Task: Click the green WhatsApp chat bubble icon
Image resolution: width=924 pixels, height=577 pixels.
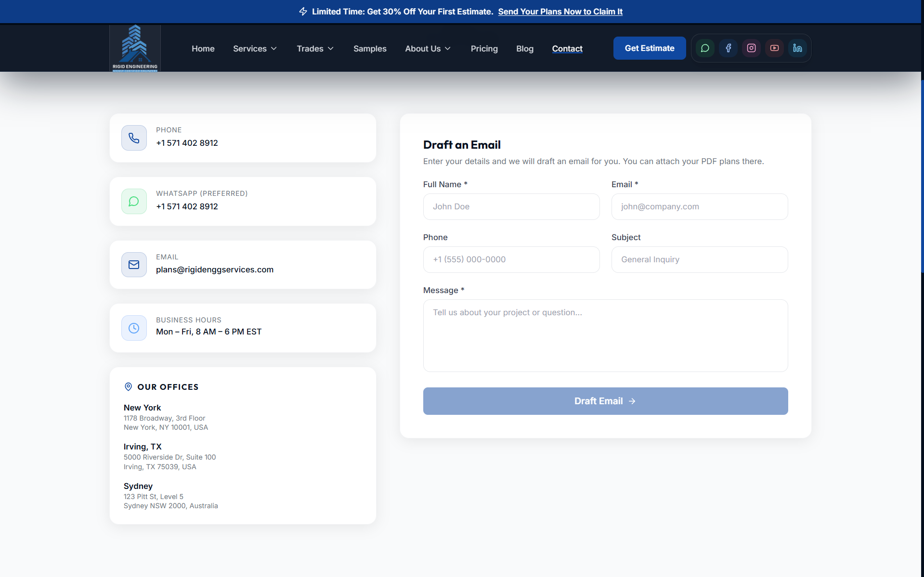Action: (134, 201)
